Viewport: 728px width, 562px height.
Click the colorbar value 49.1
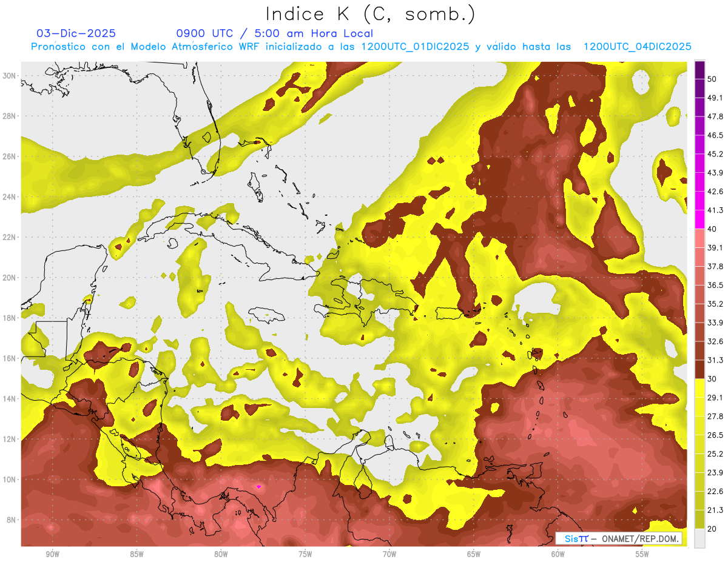715,98
